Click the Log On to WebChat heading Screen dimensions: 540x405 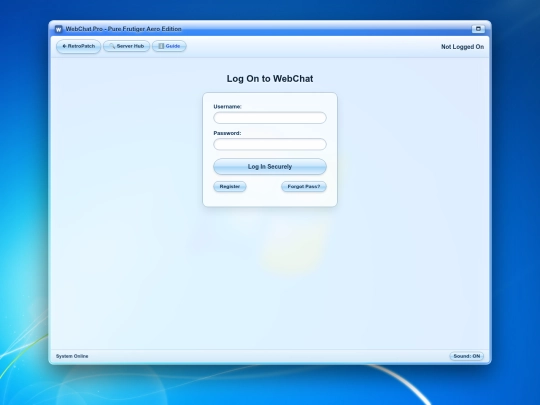[270, 79]
